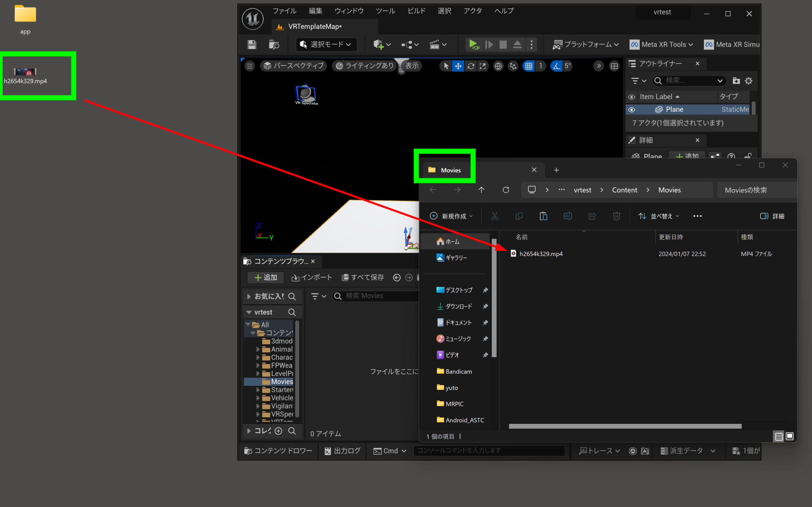Expand the Animal folder in the content tree
The width and height of the screenshot is (812, 507).
coord(258,349)
